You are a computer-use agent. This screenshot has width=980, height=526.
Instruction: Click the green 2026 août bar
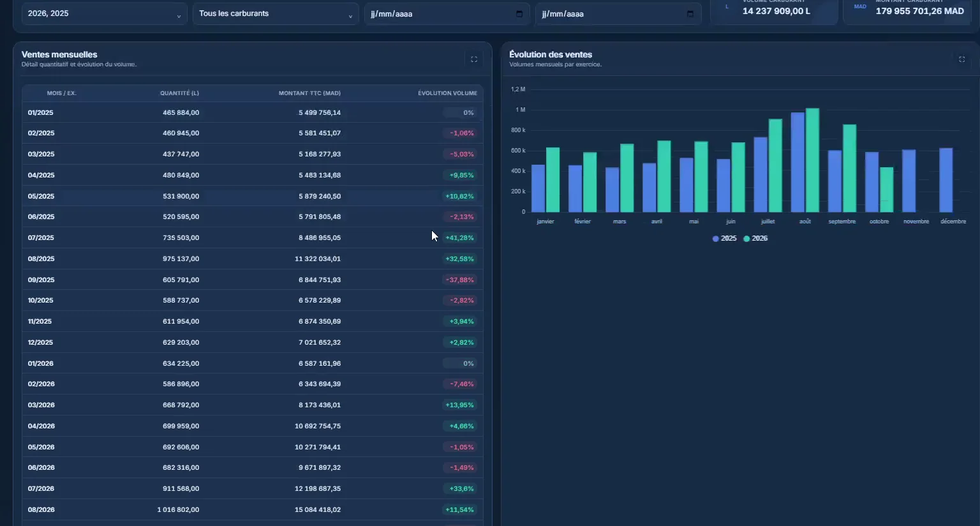(x=812, y=160)
